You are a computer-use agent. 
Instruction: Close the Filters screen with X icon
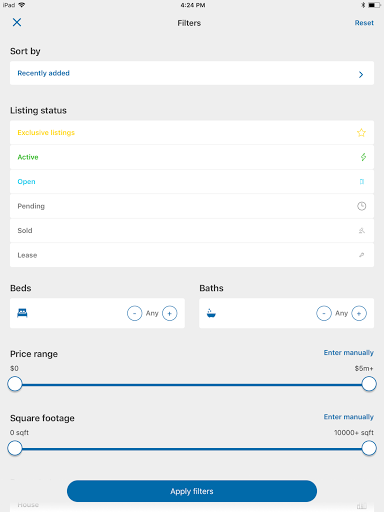click(x=17, y=22)
